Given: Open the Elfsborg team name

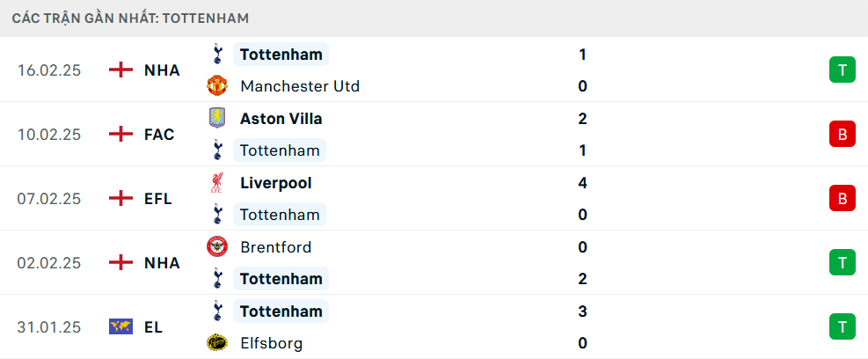Looking at the screenshot, I should point(272,343).
